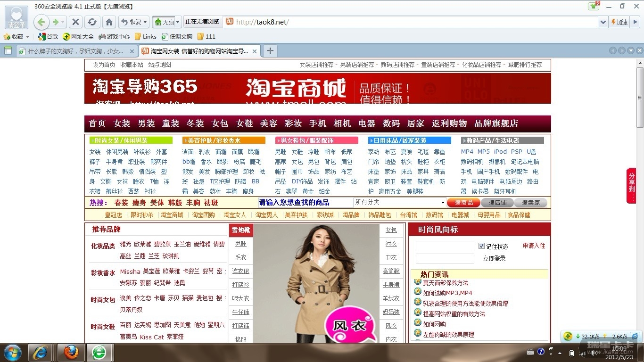644x362 pixels.
Task: Open the 返利购物 navigation menu item
Action: (449, 123)
